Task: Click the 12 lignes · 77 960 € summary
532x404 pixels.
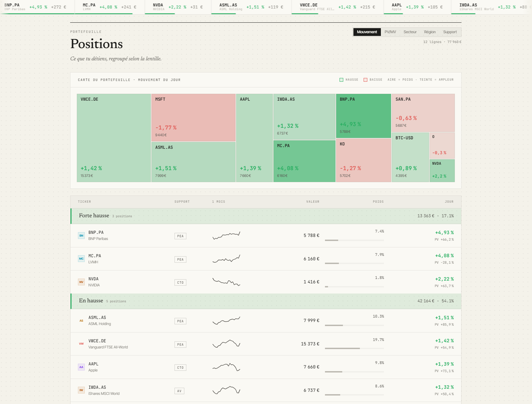Action: point(442,42)
